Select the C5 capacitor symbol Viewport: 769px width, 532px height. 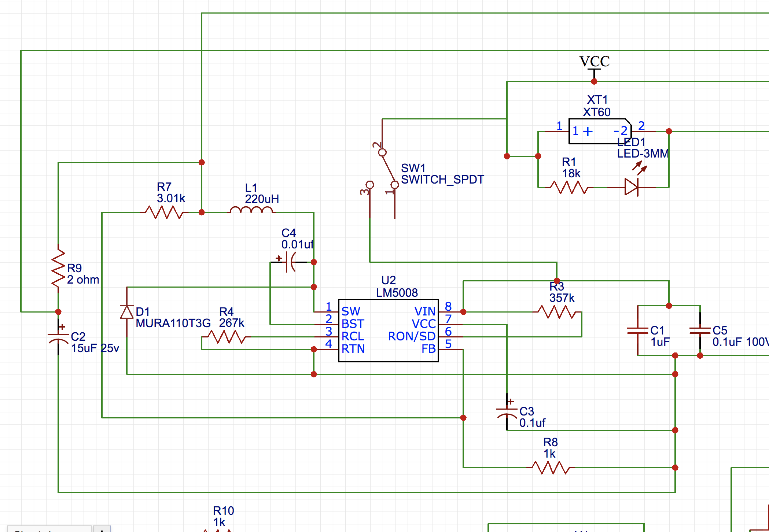700,331
